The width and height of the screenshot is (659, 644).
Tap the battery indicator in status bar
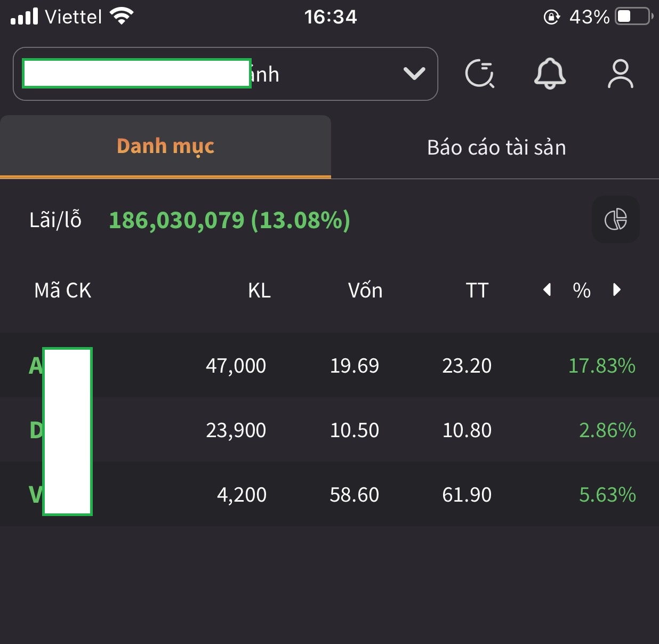633,17
